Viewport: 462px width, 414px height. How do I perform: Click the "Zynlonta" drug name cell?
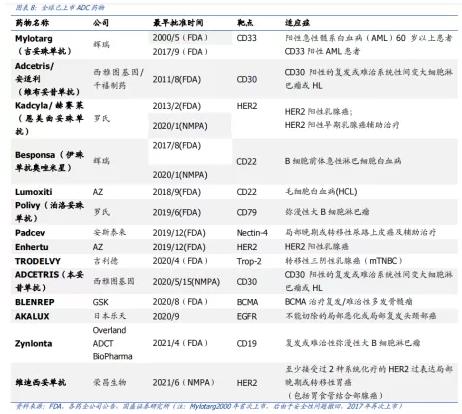pos(33,344)
